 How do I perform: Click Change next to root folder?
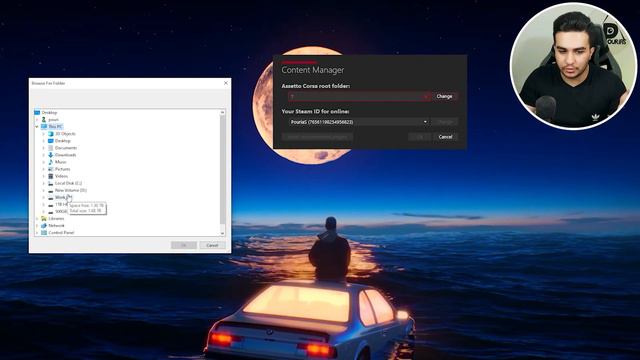[x=444, y=97]
